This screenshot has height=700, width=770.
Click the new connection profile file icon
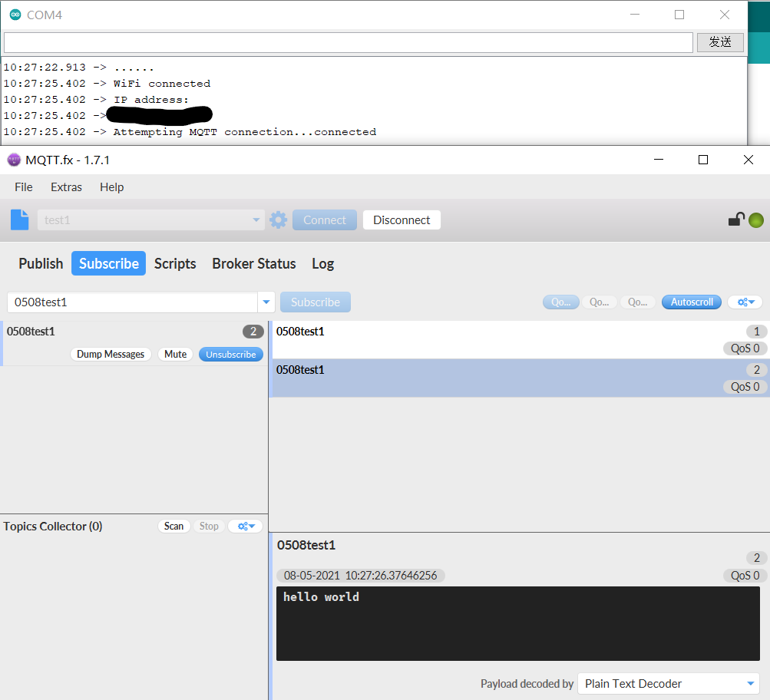click(x=20, y=220)
